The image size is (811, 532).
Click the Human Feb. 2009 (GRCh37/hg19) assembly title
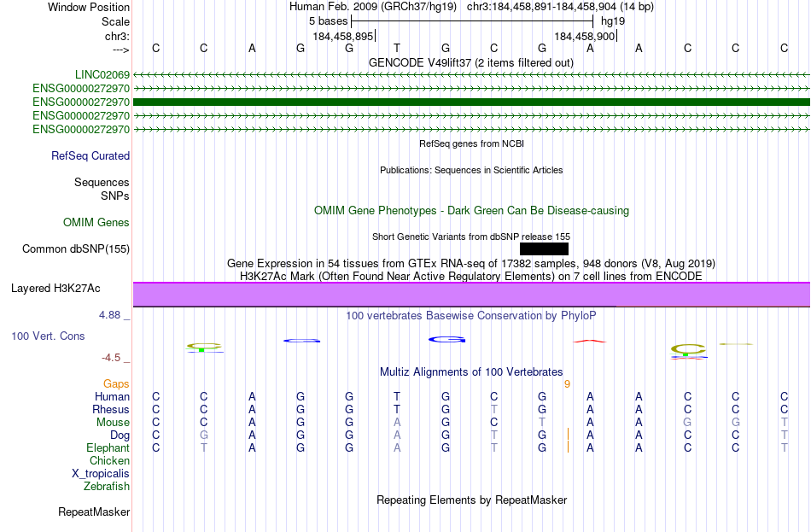[372, 7]
